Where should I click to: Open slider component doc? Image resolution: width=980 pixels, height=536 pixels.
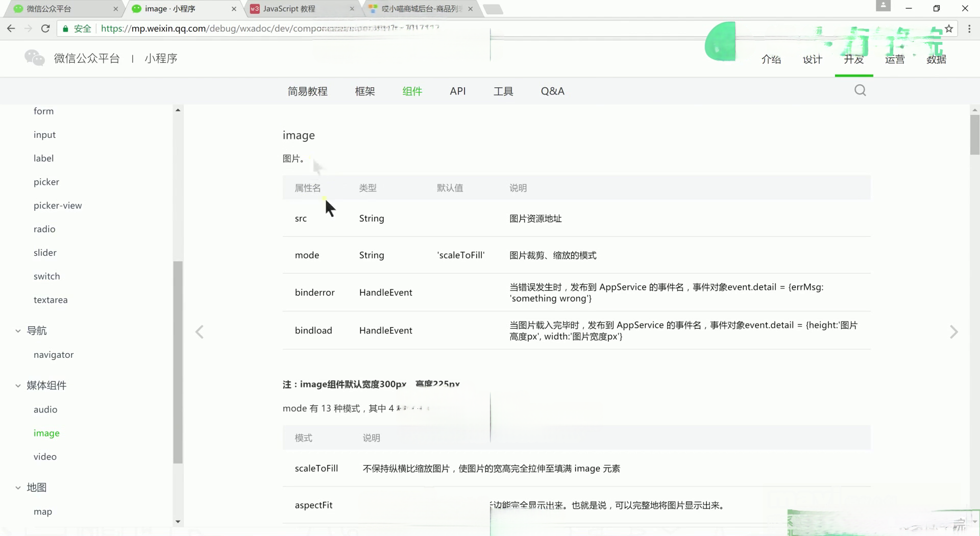tap(45, 252)
